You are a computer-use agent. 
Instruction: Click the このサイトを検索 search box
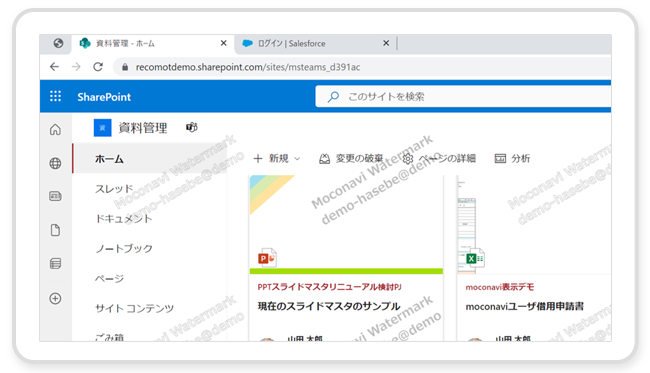click(463, 97)
